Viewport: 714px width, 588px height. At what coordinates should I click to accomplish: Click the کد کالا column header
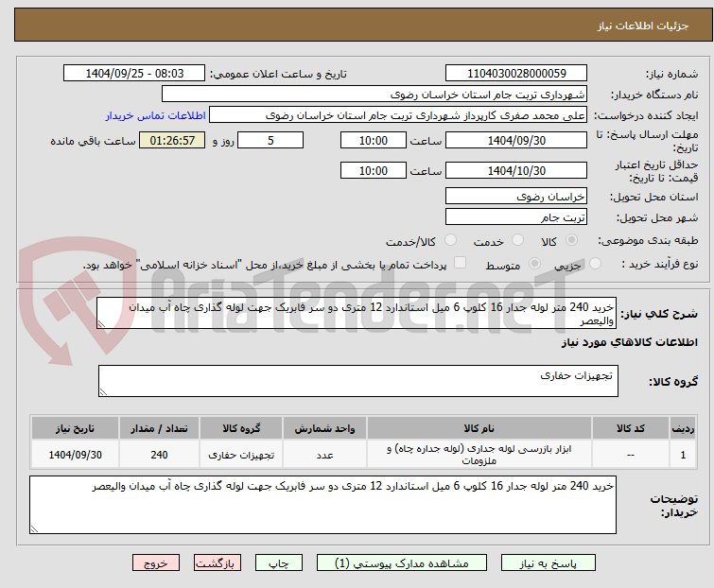[x=631, y=428]
